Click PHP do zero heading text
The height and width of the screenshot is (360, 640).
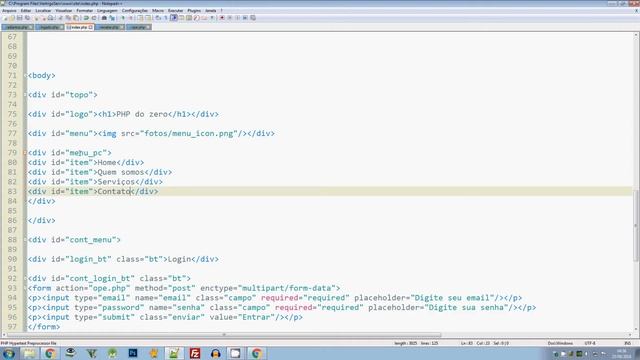pos(142,114)
